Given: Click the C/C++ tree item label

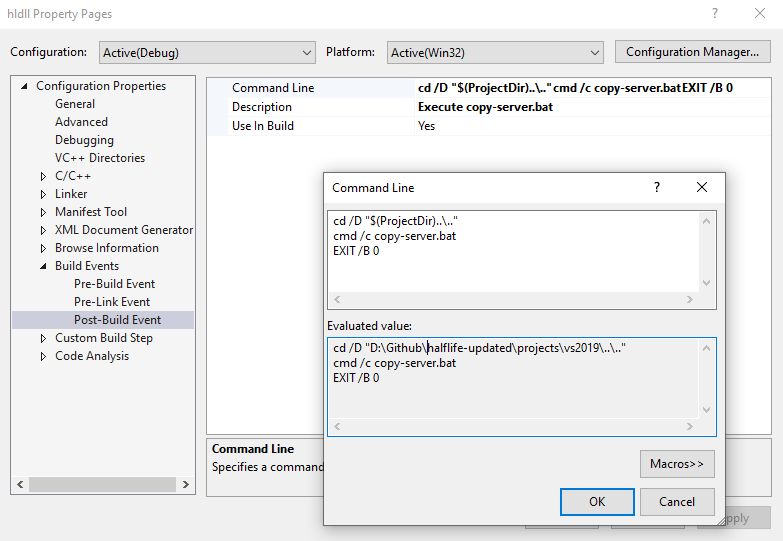Looking at the screenshot, I should click(x=73, y=176).
